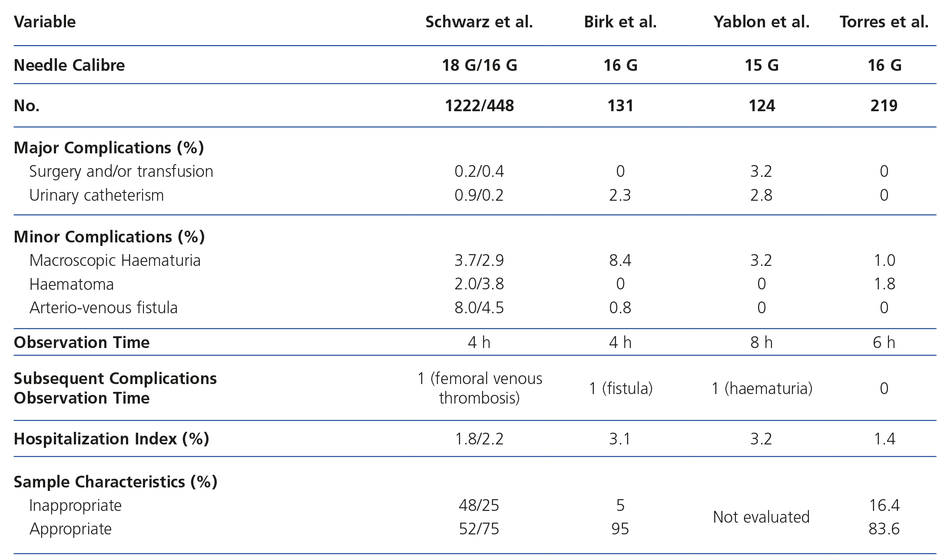Click the 'Variable' column header

point(45,22)
